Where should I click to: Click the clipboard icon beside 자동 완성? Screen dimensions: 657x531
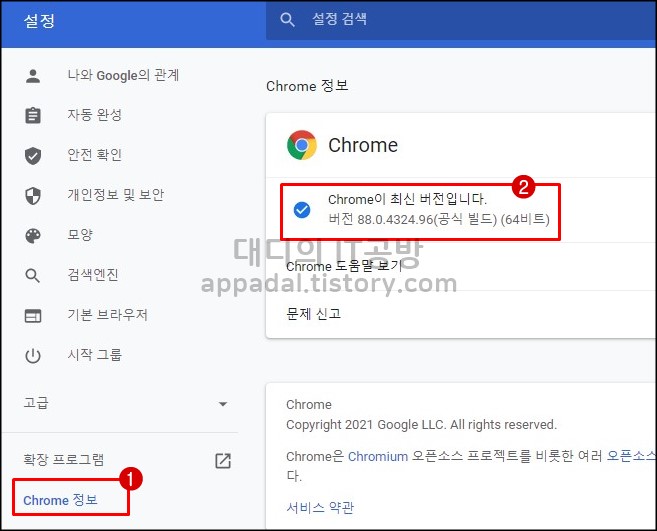tap(33, 115)
